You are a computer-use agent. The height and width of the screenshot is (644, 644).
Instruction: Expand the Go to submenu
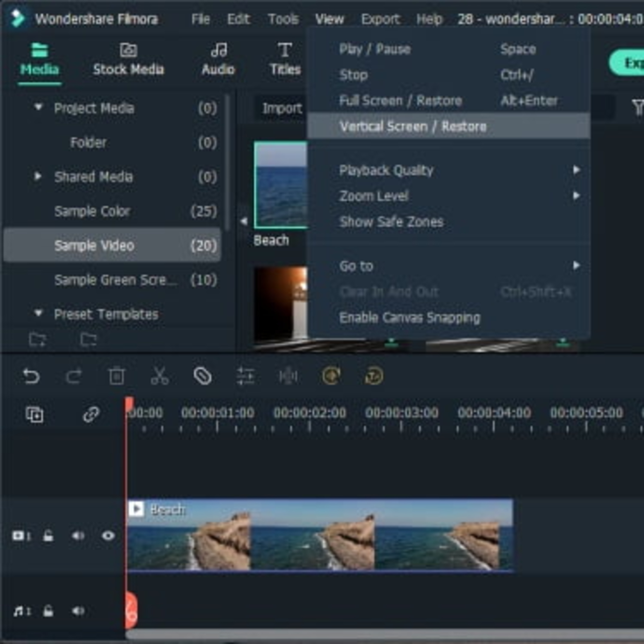(449, 266)
